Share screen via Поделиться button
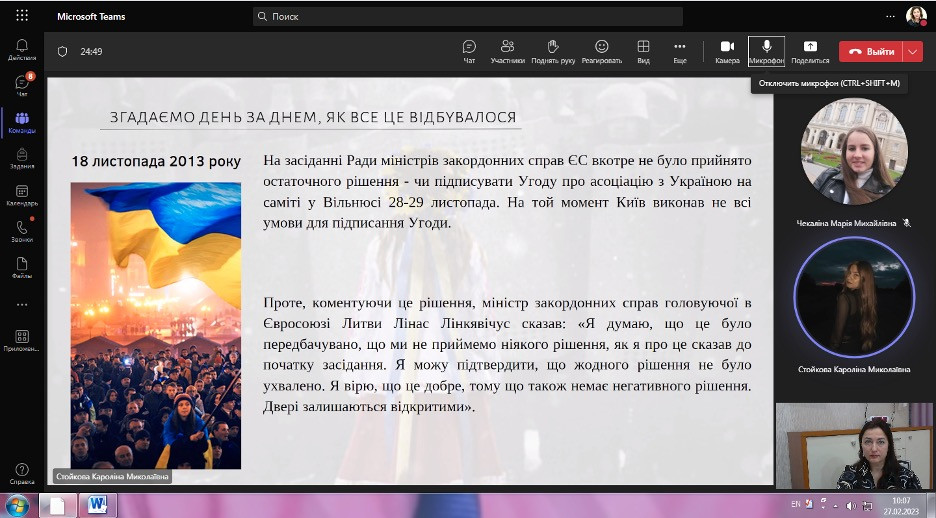Screen dimensions: 936x518 tap(810, 51)
